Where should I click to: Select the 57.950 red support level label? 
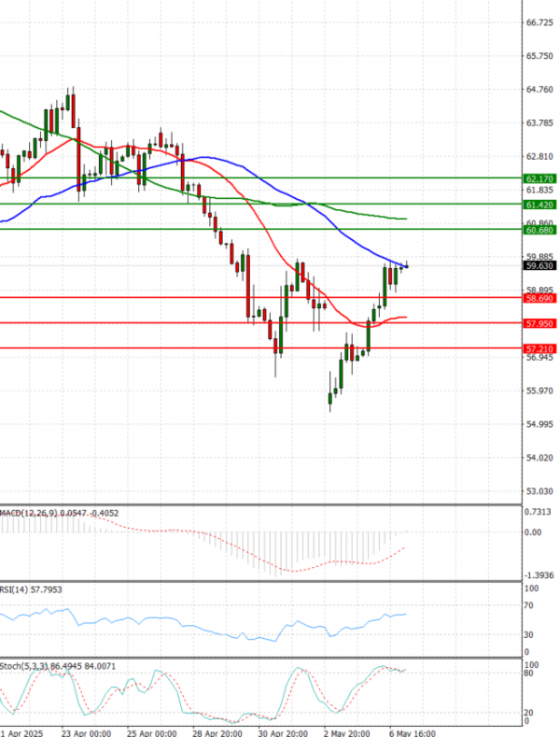(539, 323)
